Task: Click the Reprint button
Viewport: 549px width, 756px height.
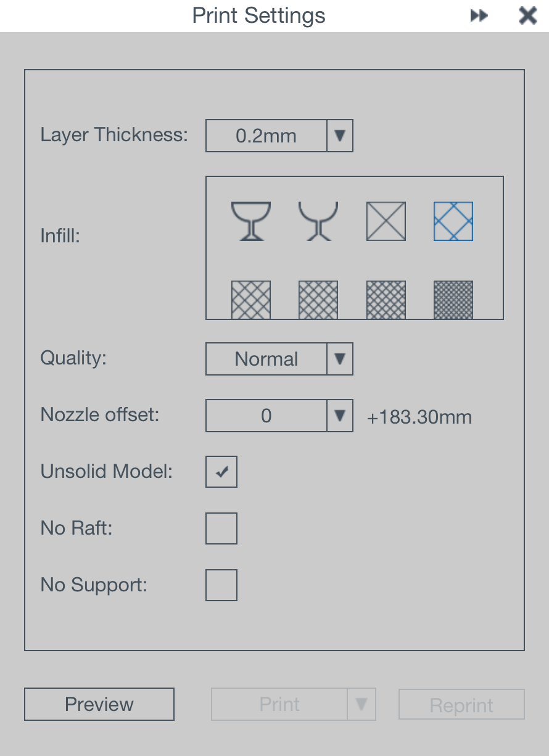Action: pyautogui.click(x=461, y=705)
